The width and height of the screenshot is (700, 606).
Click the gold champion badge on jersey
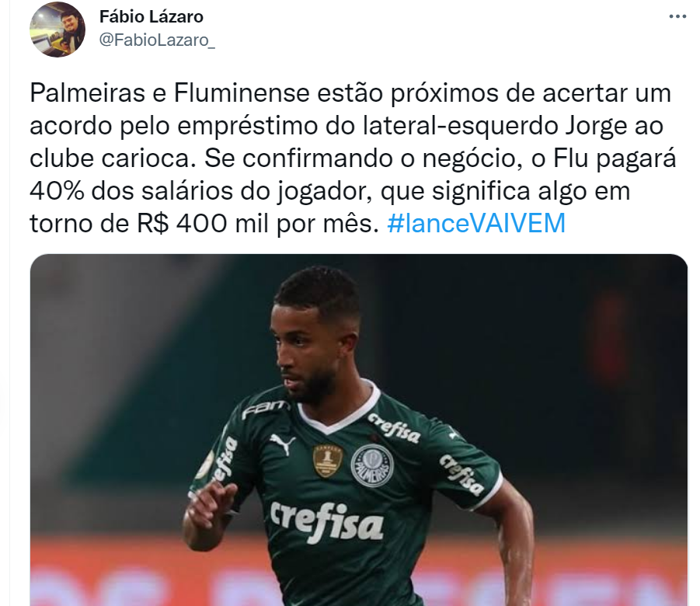tap(328, 461)
